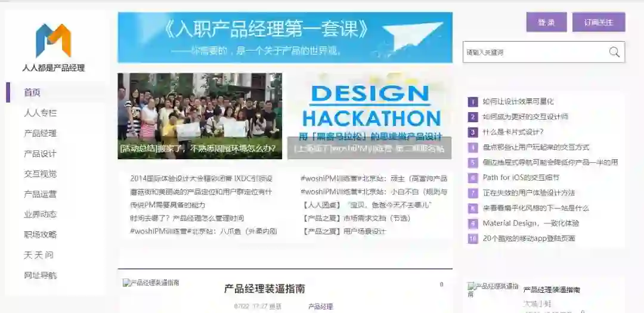644x313 pixels.
Task: Open ranked article Path for iOS的交互细节
Action: pyautogui.click(x=521, y=178)
